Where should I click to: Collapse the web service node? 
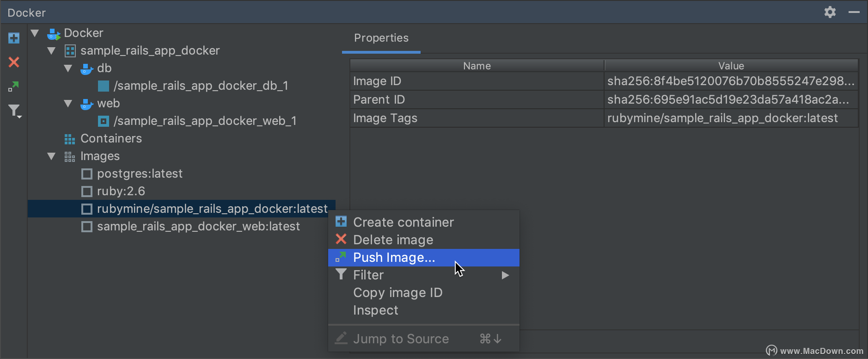68,104
